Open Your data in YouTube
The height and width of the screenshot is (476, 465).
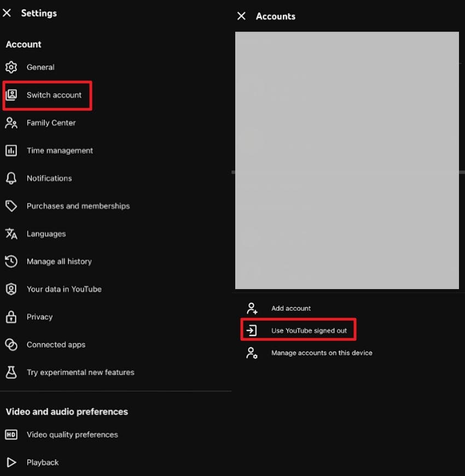point(11,289)
